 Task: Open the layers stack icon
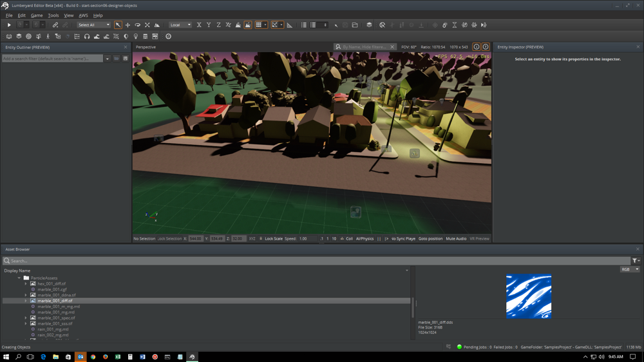point(369,25)
